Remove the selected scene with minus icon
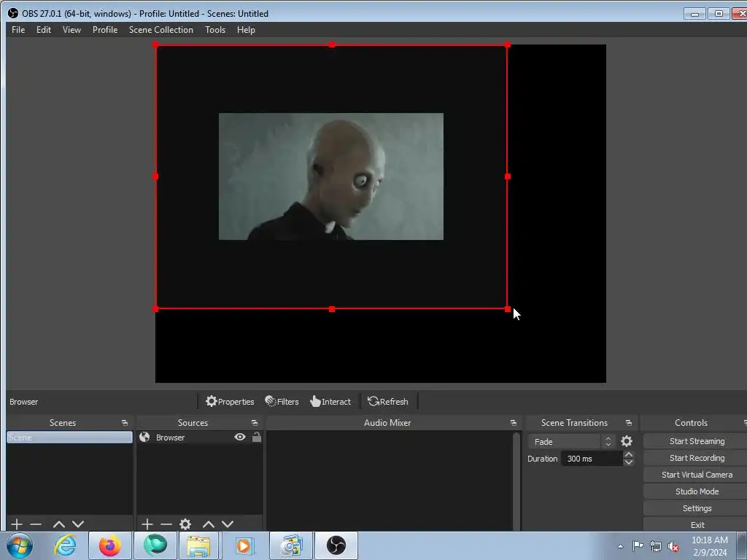The image size is (747, 560). (x=36, y=524)
